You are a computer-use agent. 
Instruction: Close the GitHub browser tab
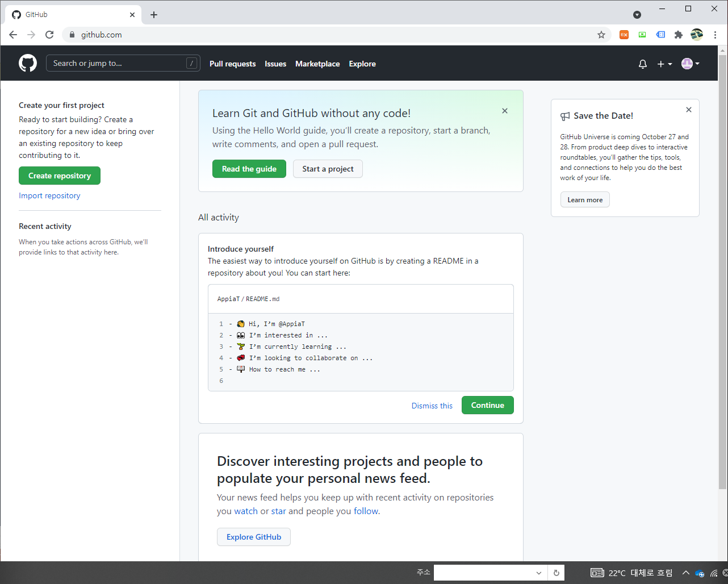pos(132,15)
